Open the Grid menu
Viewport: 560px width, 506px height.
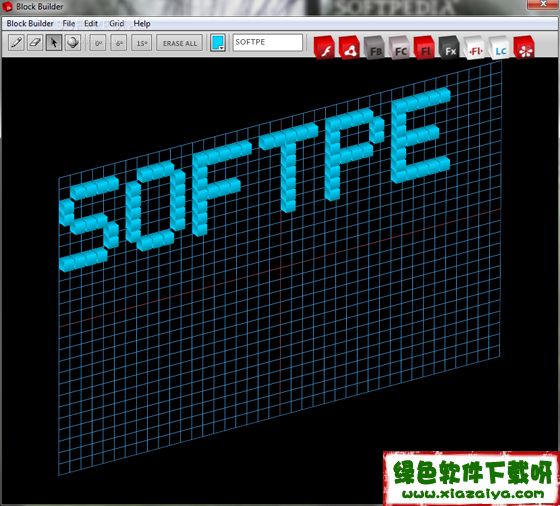117,24
